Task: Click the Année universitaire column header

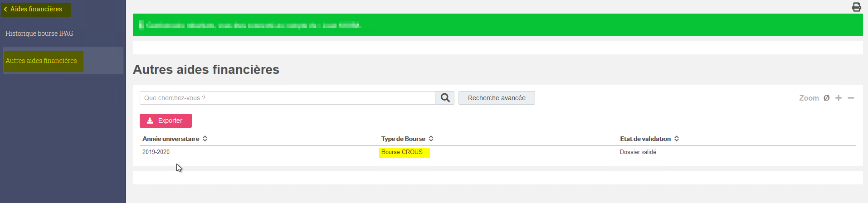Action: [x=171, y=139]
